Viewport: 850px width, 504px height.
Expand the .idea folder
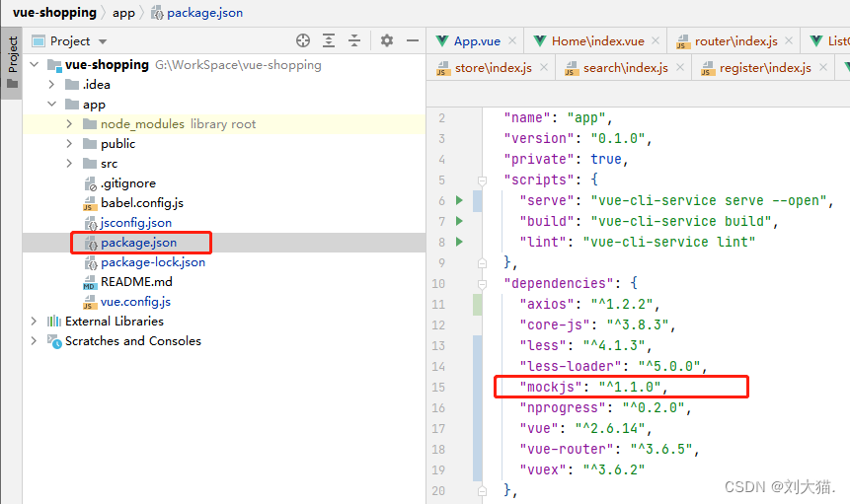51,85
